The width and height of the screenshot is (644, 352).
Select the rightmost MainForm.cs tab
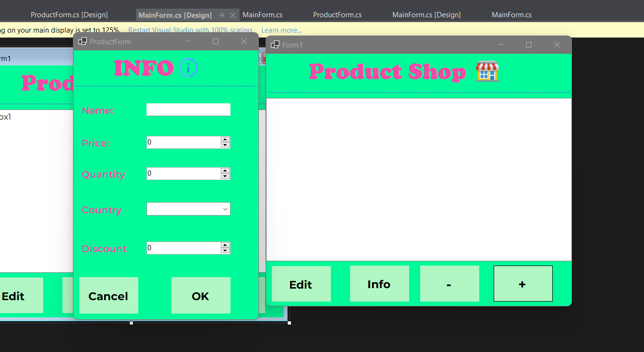511,14
